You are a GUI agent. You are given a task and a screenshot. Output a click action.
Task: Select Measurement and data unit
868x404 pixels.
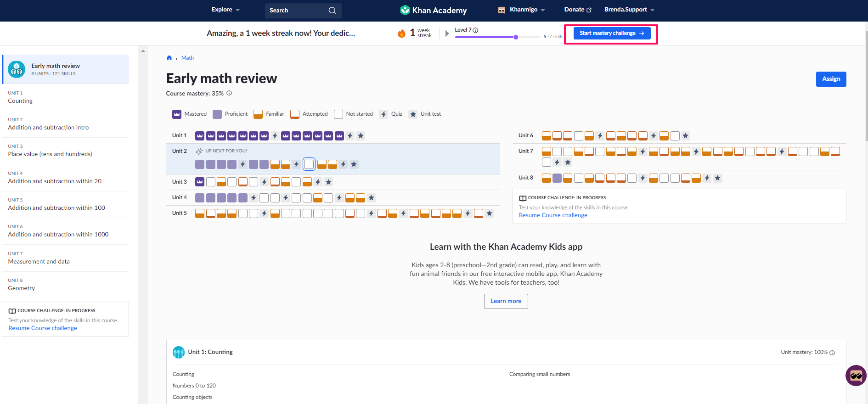[x=66, y=258]
